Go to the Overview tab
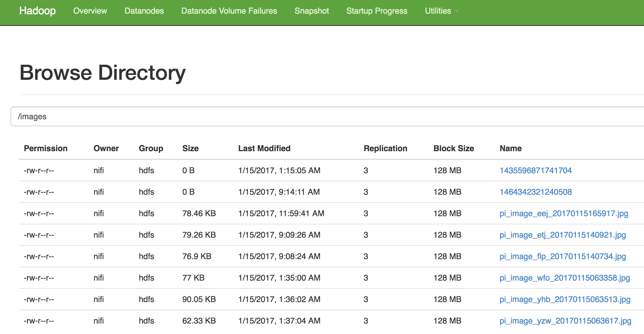 [90, 11]
